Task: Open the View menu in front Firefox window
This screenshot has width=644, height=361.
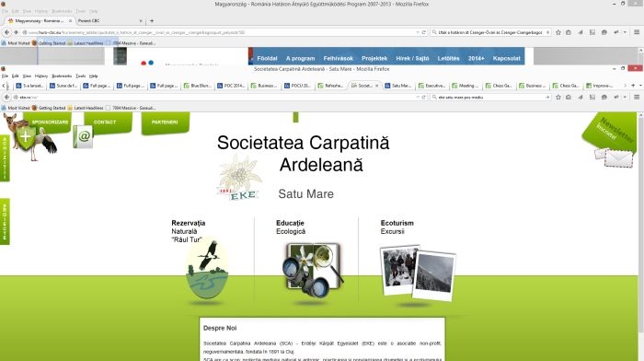Action: pyautogui.click(x=27, y=76)
